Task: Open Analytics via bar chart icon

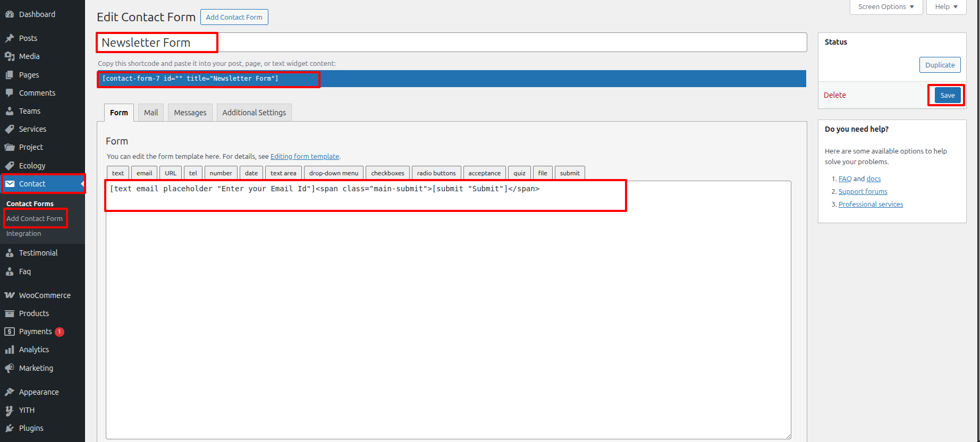Action: 10,350
